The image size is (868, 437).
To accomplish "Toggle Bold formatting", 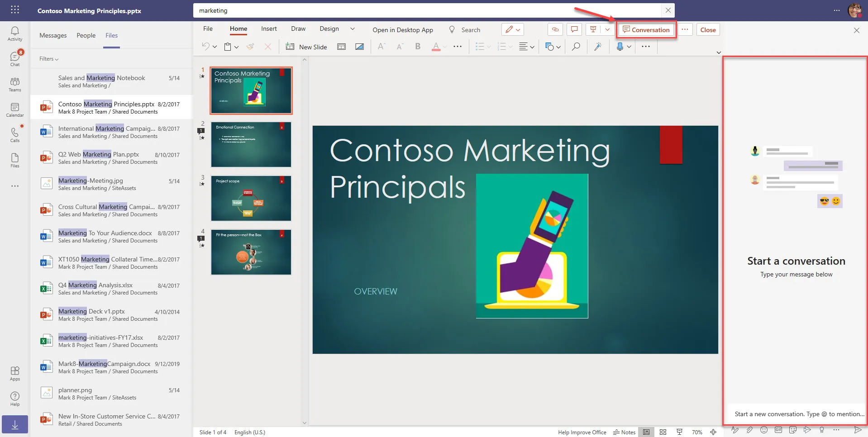I will (x=418, y=47).
